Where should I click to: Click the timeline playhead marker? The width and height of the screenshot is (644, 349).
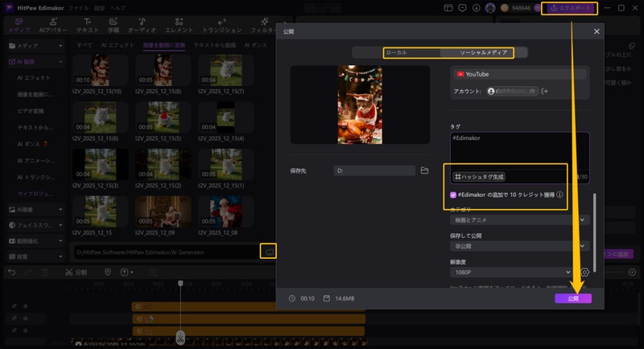pyautogui.click(x=180, y=283)
